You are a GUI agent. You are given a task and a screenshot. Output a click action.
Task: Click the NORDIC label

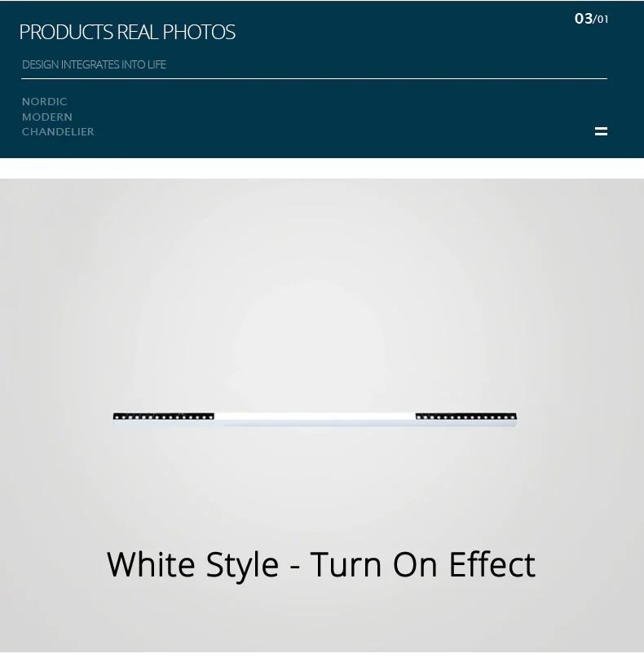45,102
